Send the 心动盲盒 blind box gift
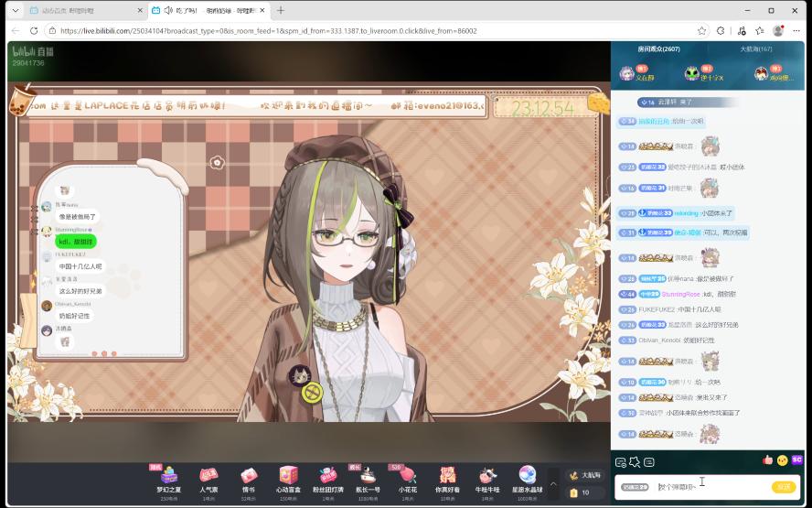 [288, 481]
